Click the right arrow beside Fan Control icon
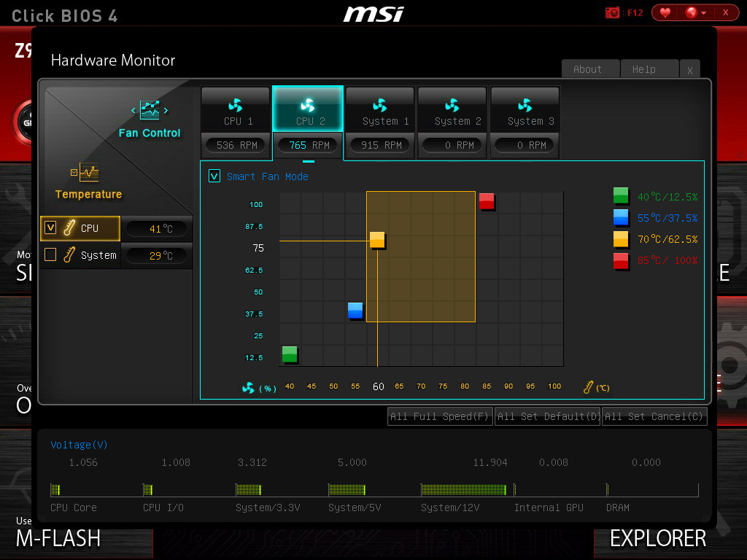The image size is (747, 560). pos(166,111)
